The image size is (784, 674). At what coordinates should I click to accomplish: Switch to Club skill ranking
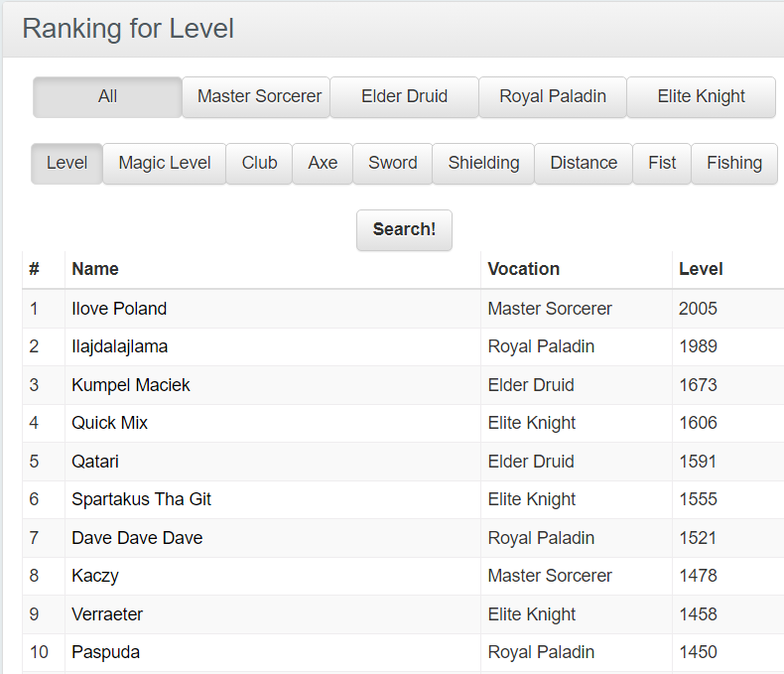coord(259,164)
